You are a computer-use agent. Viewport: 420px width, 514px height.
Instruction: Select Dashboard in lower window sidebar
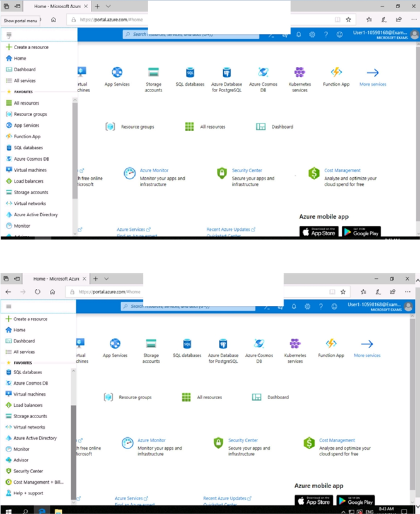click(20, 341)
